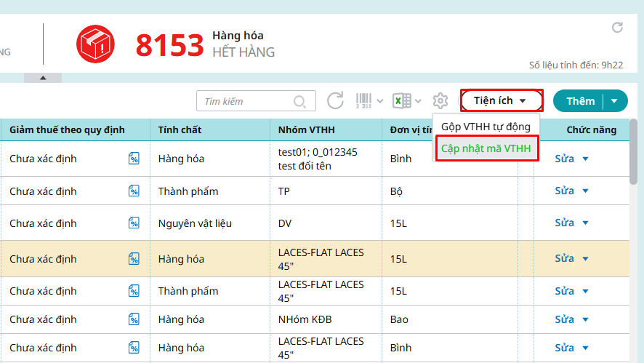This screenshot has width=644, height=363.
Task: Refresh the statistics with the top-right reload icon
Action: 617,28
